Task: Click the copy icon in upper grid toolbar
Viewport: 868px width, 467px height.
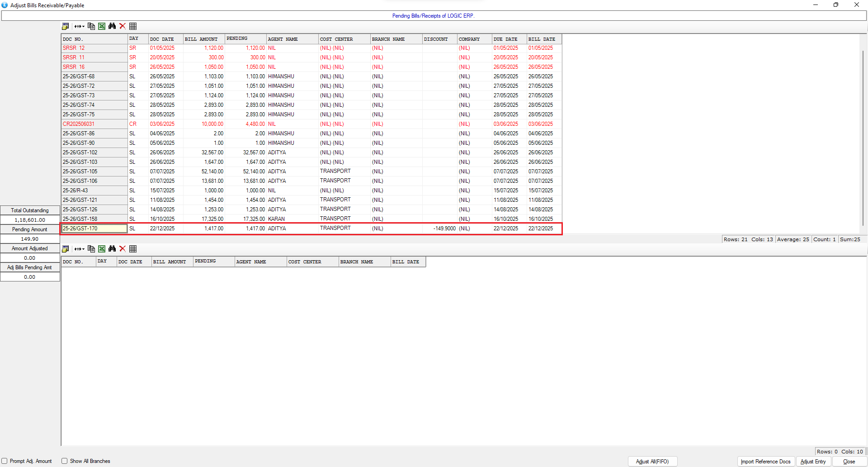Action: point(91,26)
